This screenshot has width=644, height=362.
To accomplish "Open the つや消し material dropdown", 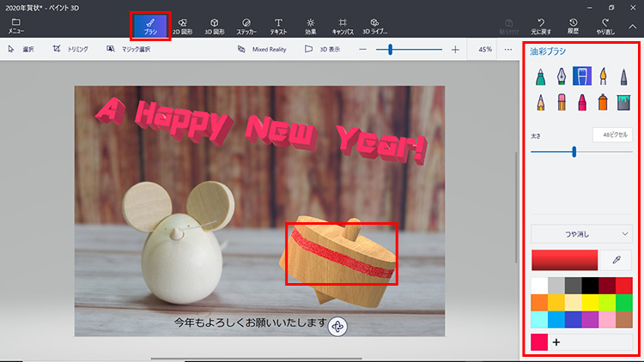I will click(581, 232).
